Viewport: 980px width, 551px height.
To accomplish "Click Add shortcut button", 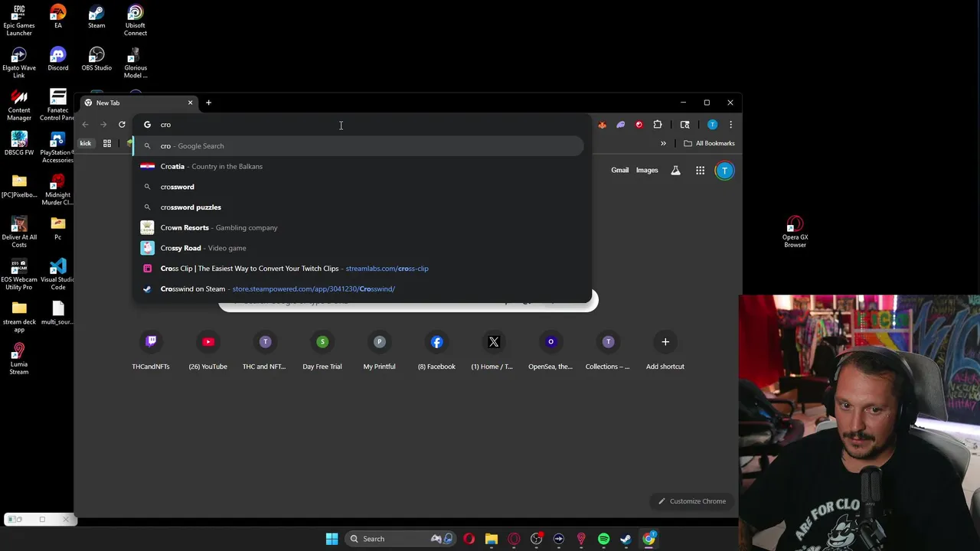I will (x=665, y=351).
